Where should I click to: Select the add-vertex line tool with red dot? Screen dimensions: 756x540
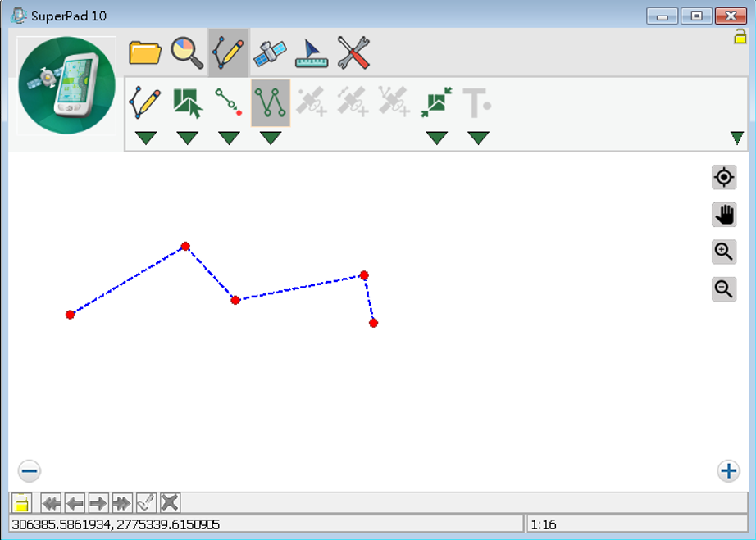[229, 102]
